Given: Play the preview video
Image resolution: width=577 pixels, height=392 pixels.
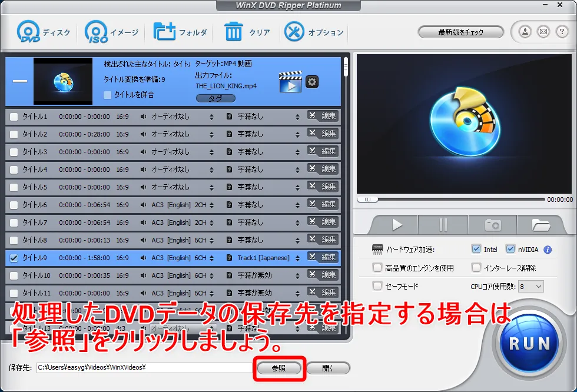Looking at the screenshot, I should click(397, 225).
